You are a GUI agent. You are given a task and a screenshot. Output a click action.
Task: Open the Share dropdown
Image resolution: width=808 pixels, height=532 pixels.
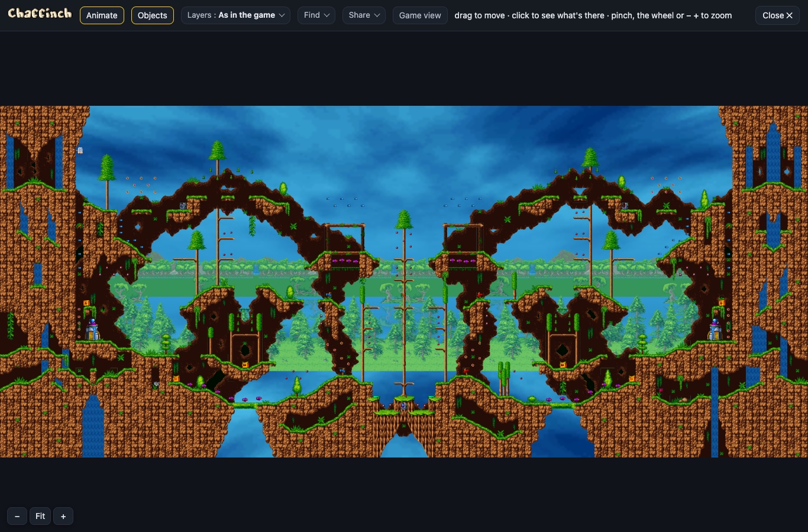click(x=364, y=15)
